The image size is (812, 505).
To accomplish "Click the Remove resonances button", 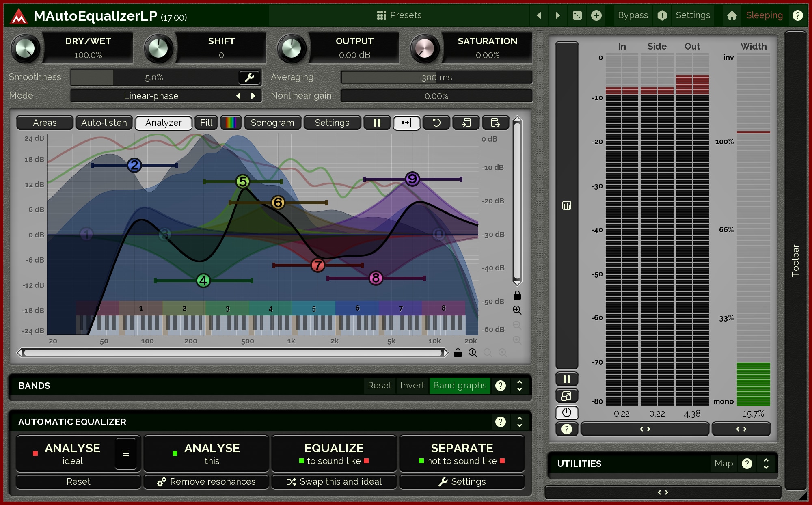I will 206,481.
